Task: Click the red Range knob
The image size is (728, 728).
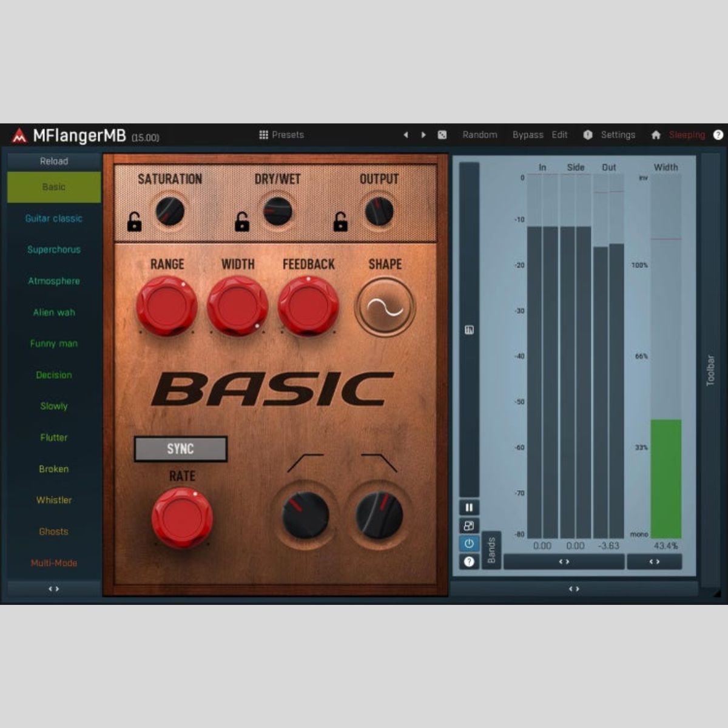Action: tap(167, 306)
